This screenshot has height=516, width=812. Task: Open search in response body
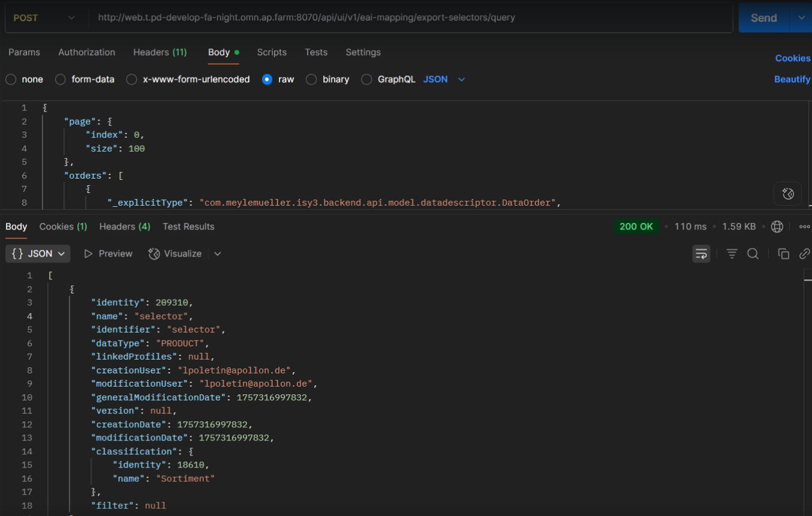[x=753, y=254]
